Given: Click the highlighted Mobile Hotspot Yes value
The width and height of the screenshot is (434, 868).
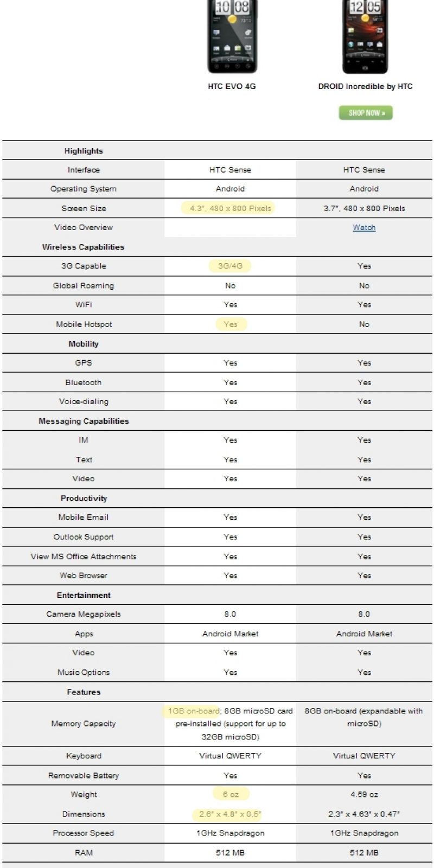Looking at the screenshot, I should (231, 324).
